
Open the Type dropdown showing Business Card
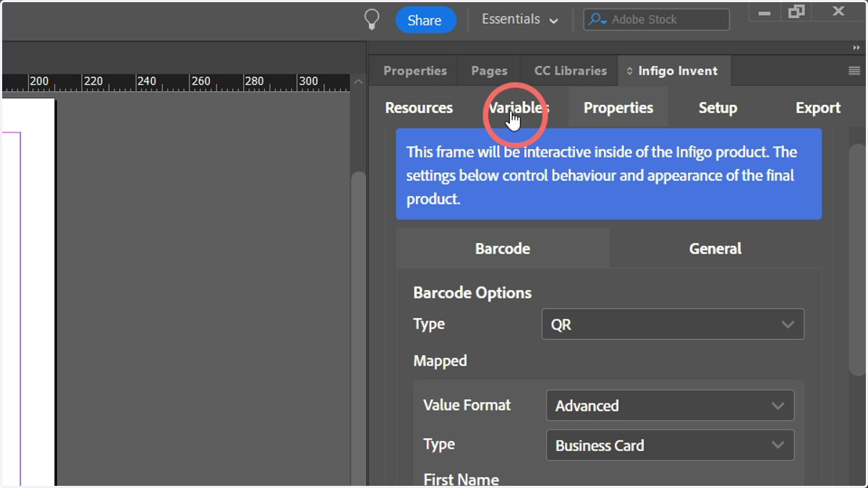pos(670,445)
